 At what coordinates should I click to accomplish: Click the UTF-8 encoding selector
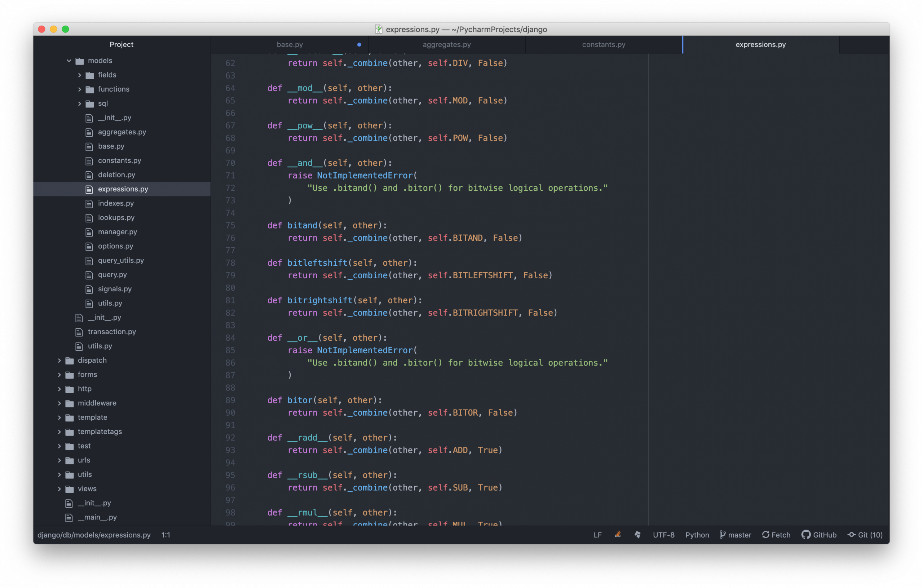click(663, 535)
